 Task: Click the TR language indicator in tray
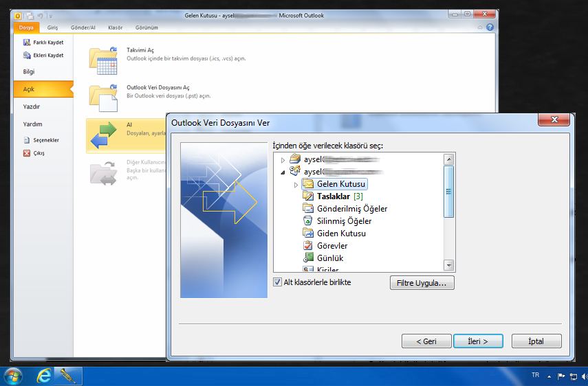[535, 375]
